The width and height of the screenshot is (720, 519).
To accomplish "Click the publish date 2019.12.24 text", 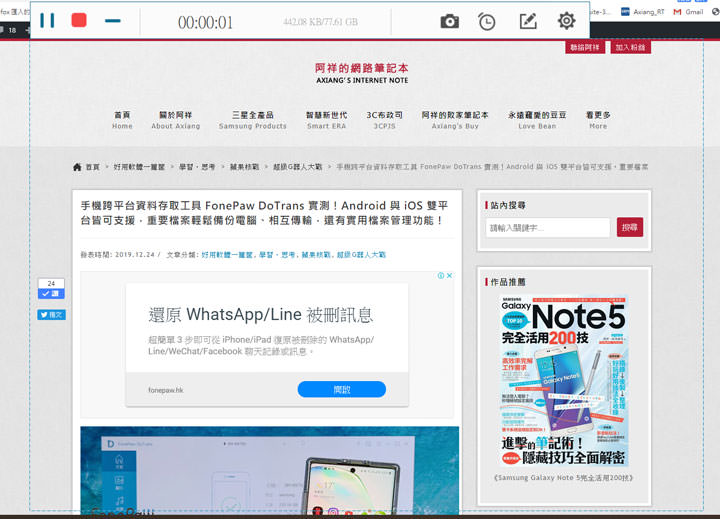I will click(135, 254).
